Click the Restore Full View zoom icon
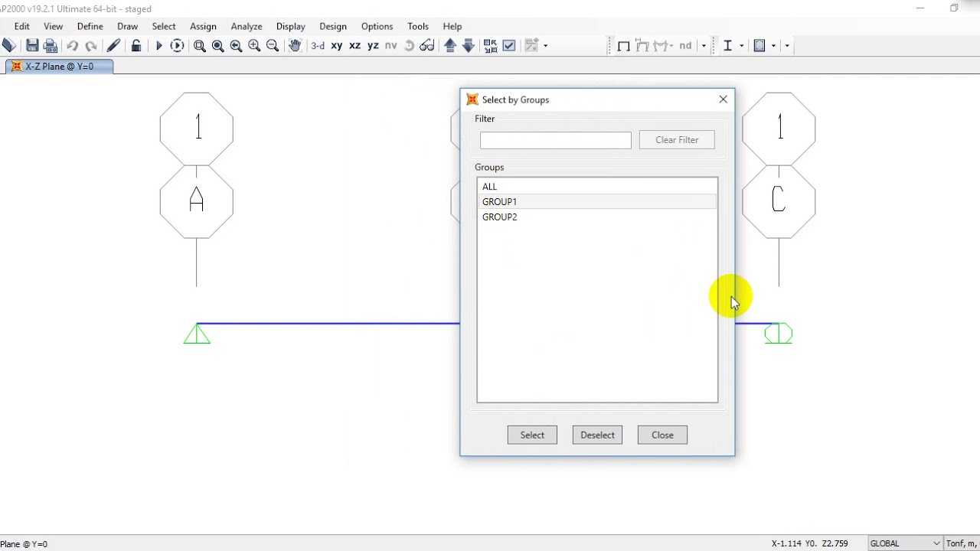 [x=217, y=46]
